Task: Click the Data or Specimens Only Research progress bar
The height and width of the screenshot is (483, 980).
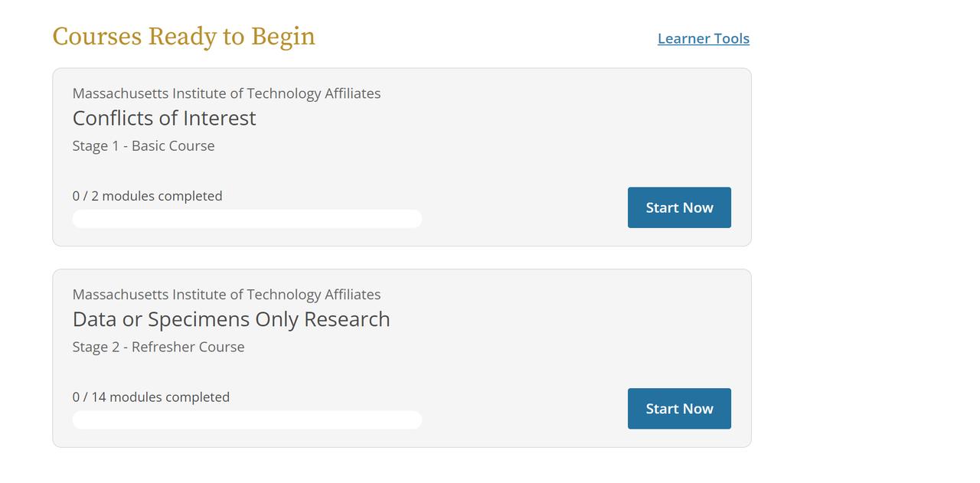Action: point(247,420)
